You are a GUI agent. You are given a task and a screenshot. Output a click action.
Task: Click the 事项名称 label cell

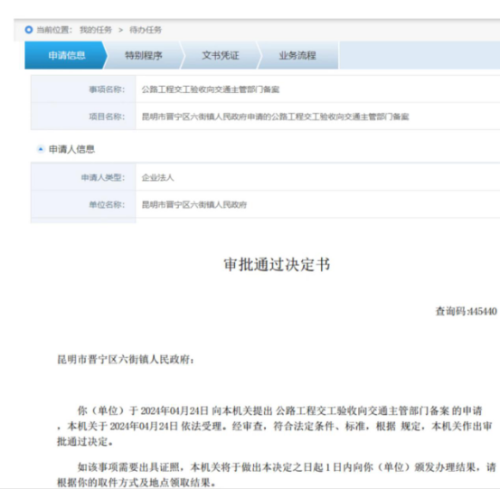pyautogui.click(x=83, y=89)
